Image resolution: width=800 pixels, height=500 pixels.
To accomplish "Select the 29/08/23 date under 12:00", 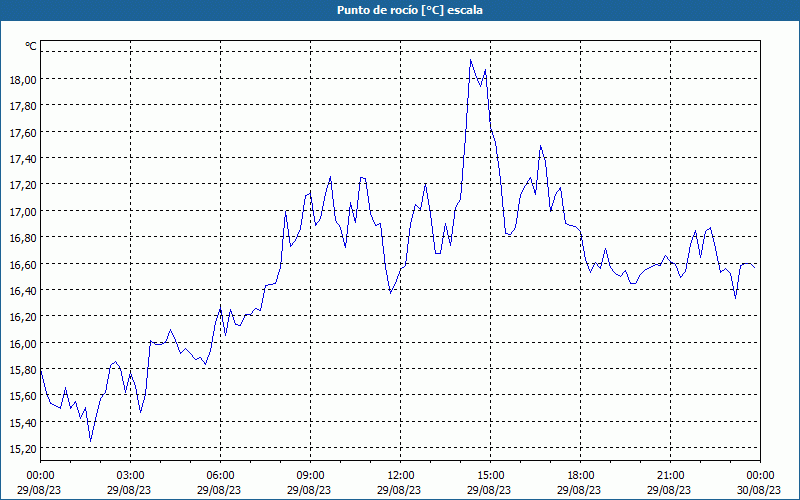I will pyautogui.click(x=399, y=490).
